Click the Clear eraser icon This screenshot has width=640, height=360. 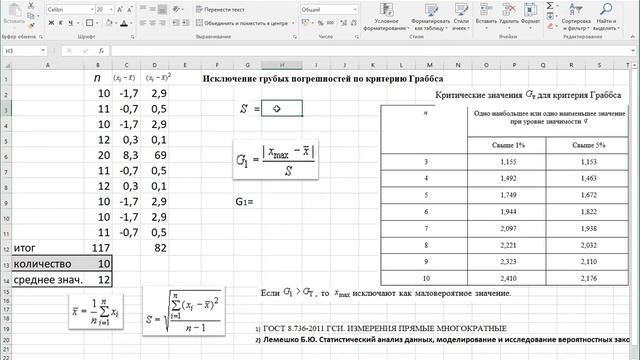click(550, 26)
